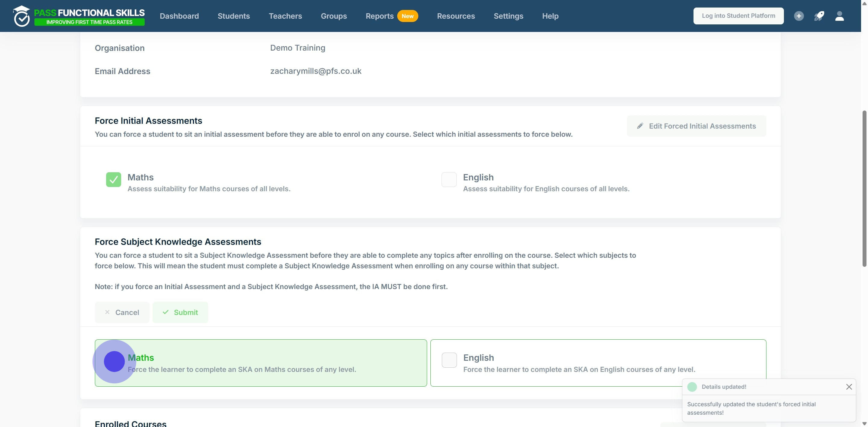This screenshot has height=427, width=868.
Task: Submit the Subject Knowledge Assessment changes
Action: click(x=180, y=312)
